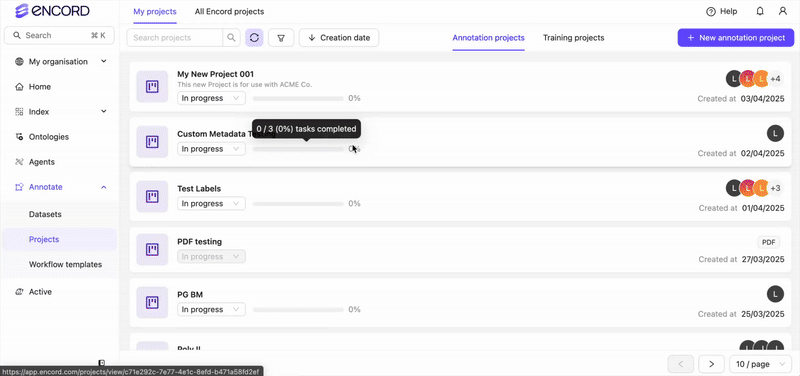Click the search projects magnifier button

[232, 38]
